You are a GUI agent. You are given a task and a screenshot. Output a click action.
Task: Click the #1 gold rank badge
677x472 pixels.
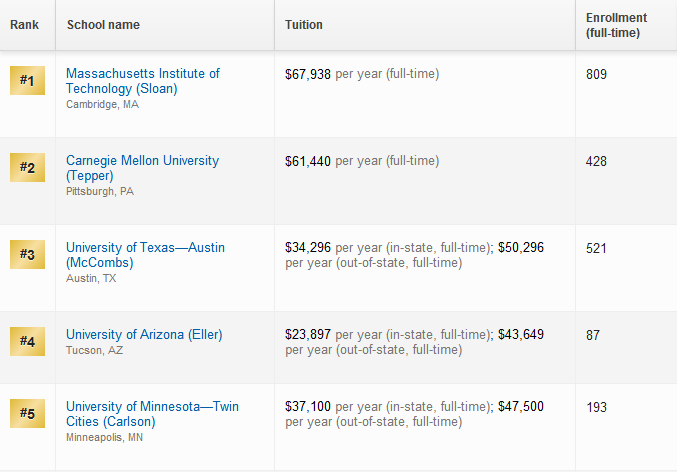tap(27, 80)
